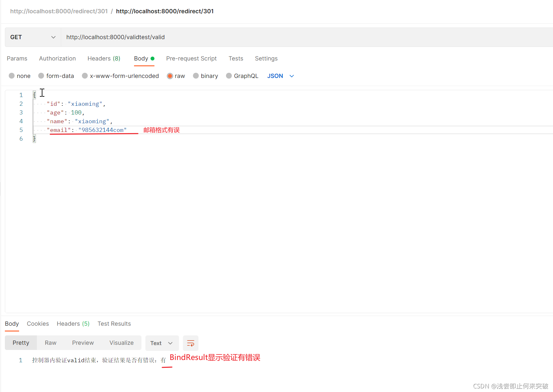
Task: Switch to response Headers (5) tab
Action: click(73, 324)
